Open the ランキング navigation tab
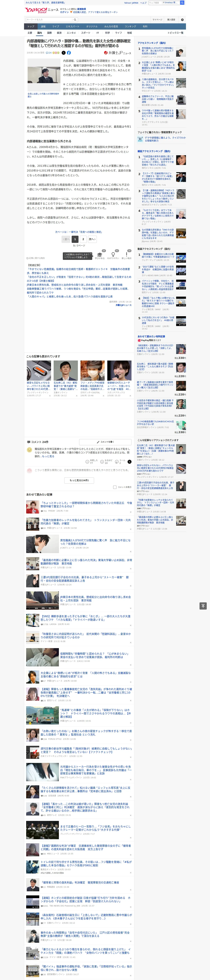The height and width of the screenshot is (980, 210). click(x=130, y=27)
